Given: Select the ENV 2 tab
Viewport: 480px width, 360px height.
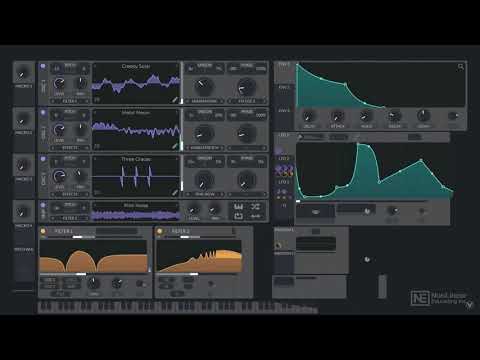Looking at the screenshot, I should 284,95.
